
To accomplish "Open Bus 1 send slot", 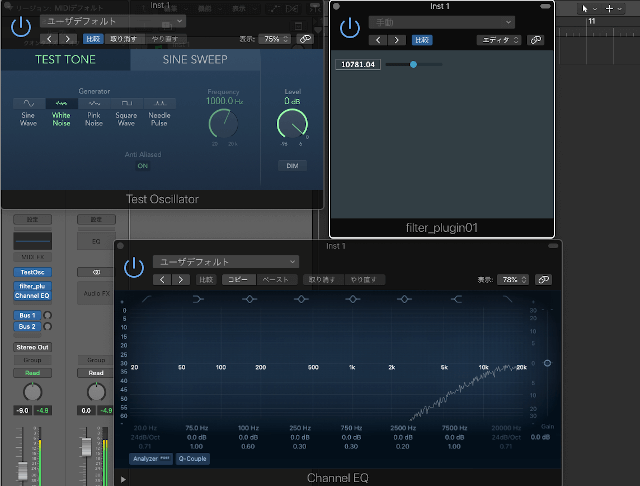I will tap(27, 315).
